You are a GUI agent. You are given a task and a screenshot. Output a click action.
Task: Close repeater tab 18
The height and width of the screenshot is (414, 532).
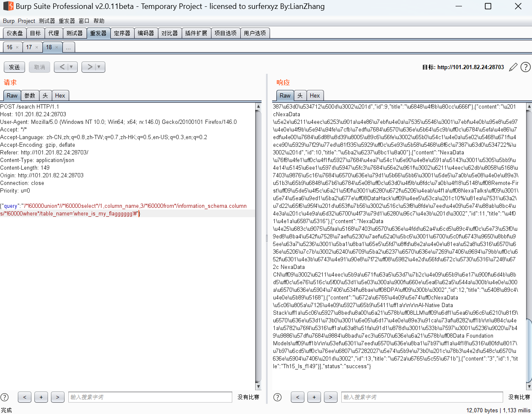click(x=56, y=48)
